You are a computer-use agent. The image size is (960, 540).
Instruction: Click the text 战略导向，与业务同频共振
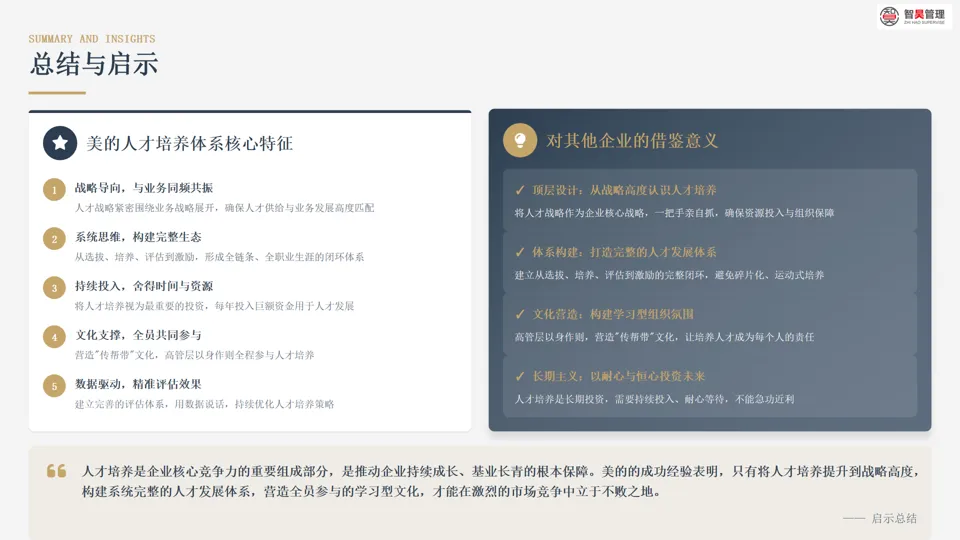click(x=144, y=188)
